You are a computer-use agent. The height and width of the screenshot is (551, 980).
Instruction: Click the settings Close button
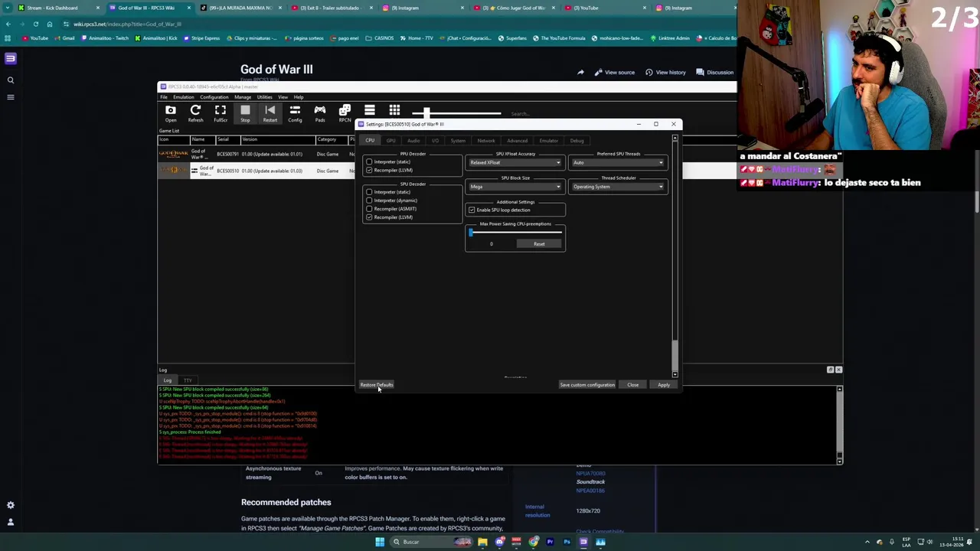point(633,385)
